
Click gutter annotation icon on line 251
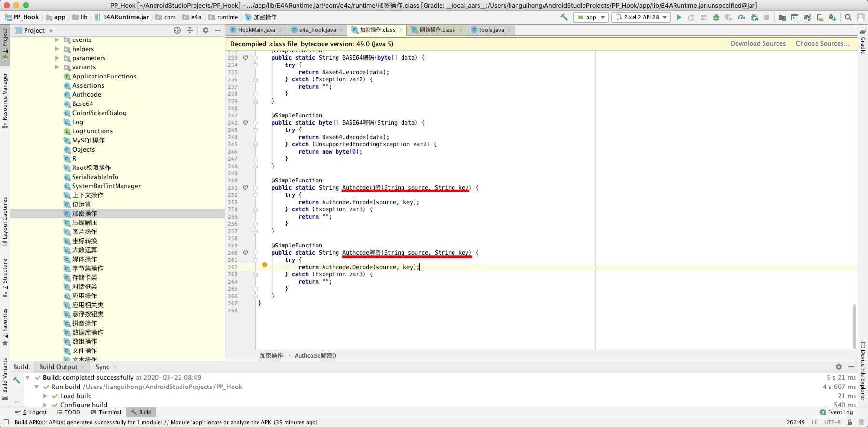[246, 187]
